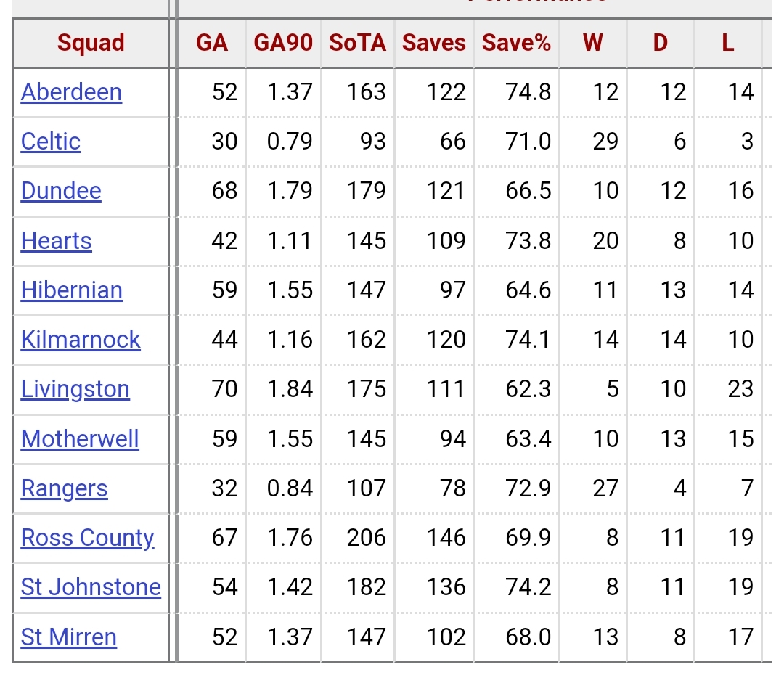Viewport: 784px width, 691px height.
Task: Sort table by SoTA column header
Action: 357,43
